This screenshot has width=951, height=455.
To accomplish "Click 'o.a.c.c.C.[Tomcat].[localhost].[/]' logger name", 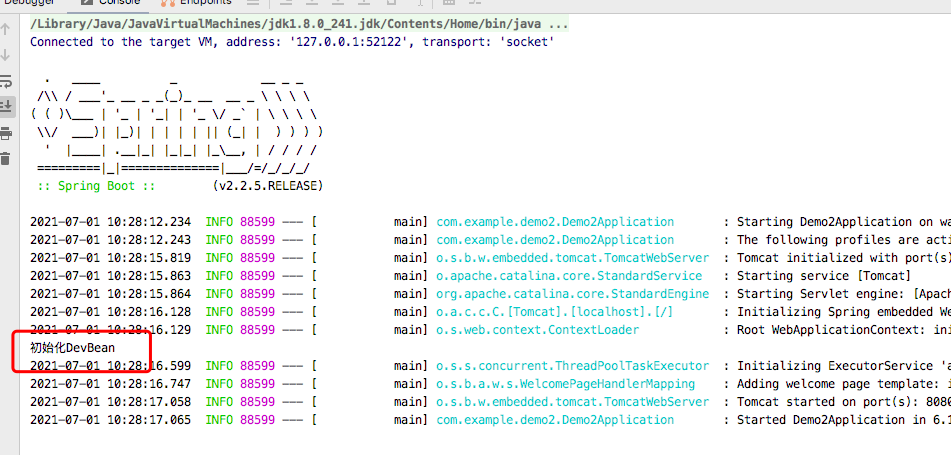I will (554, 312).
